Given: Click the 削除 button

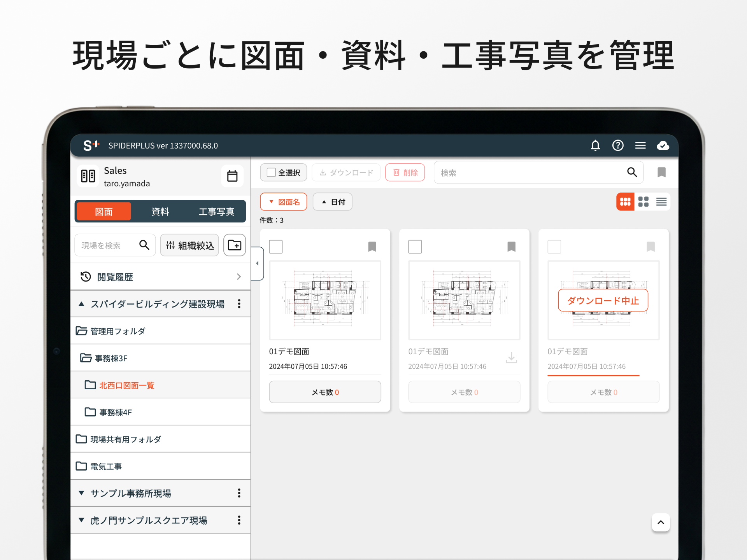Looking at the screenshot, I should tap(405, 172).
